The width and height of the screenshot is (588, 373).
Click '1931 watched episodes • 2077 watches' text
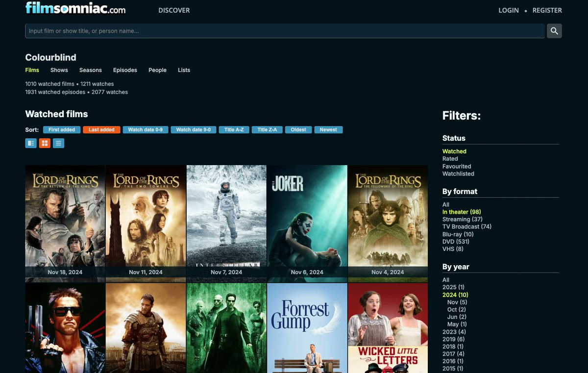click(x=76, y=92)
